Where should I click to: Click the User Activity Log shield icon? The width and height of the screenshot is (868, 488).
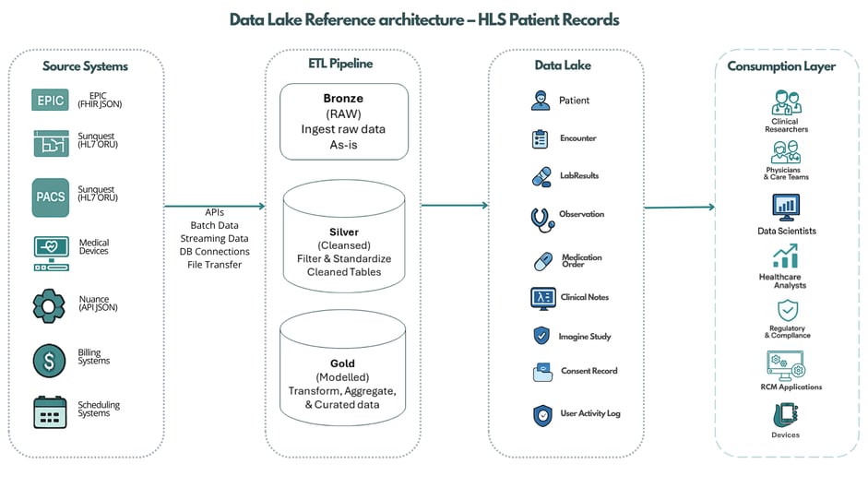542,415
